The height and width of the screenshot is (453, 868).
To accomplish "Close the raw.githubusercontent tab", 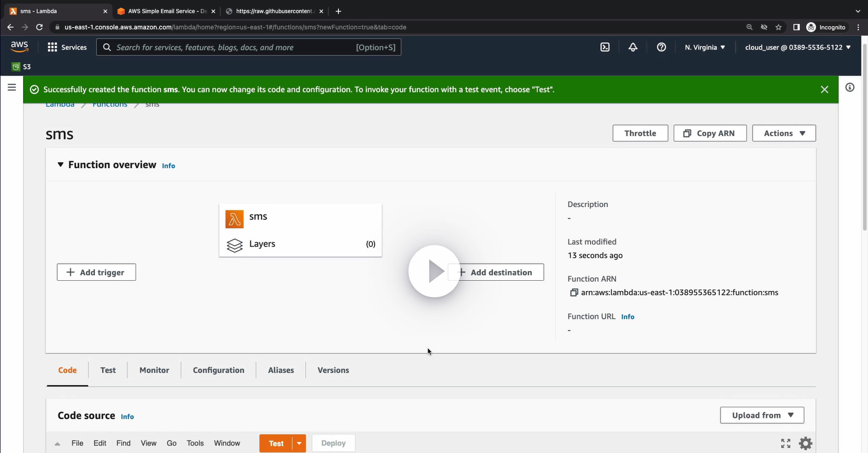I will coord(321,11).
